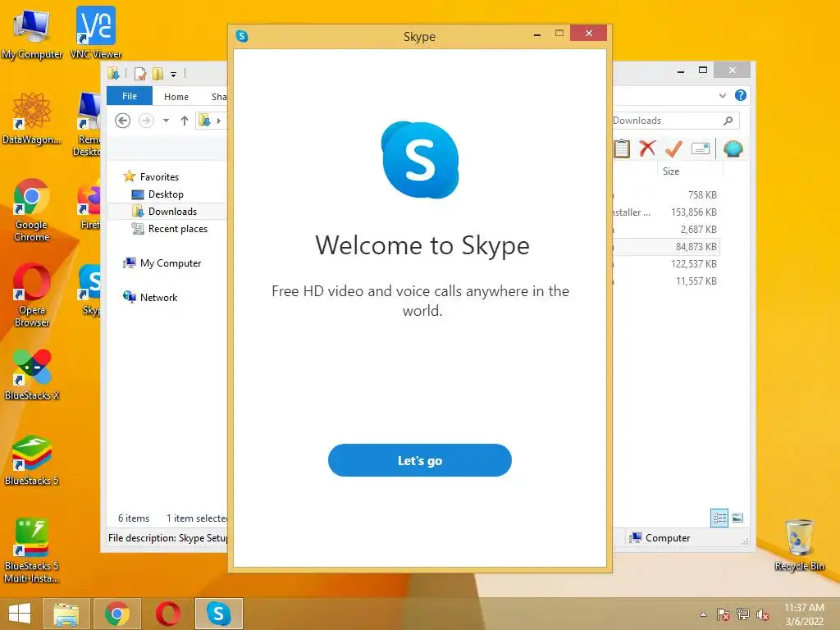Image resolution: width=840 pixels, height=630 pixels.
Task: Click the Downloads folder icon in address bar
Action: tap(204, 121)
